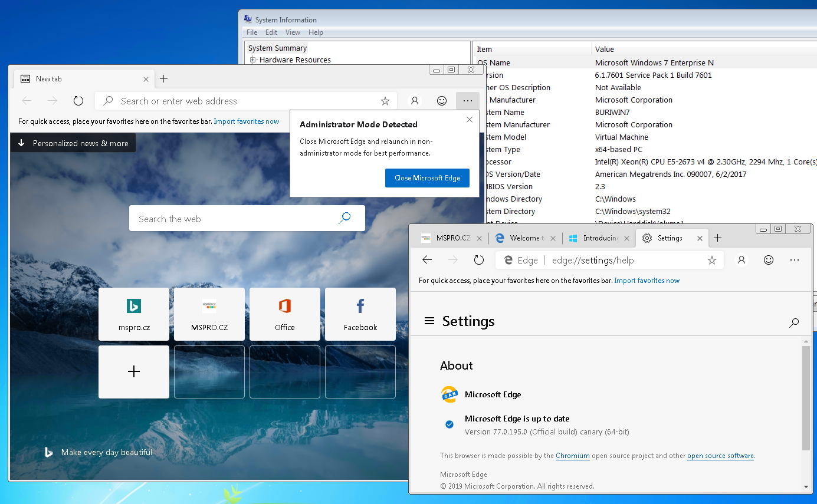Click the Search the web input field

pos(247,218)
